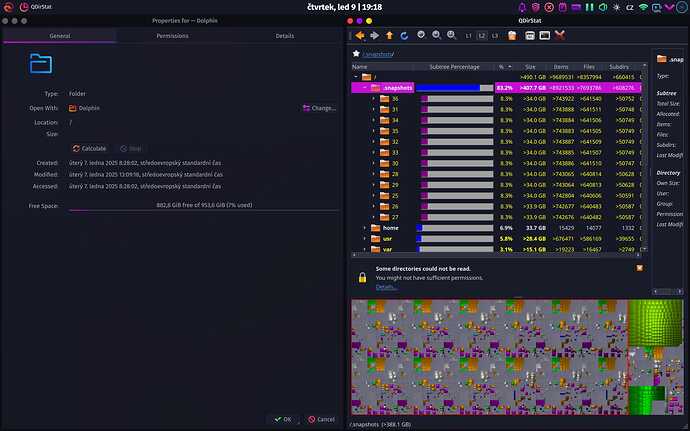The image size is (690, 431).
Task: Open the volume control in system tray
Action: 603,7
